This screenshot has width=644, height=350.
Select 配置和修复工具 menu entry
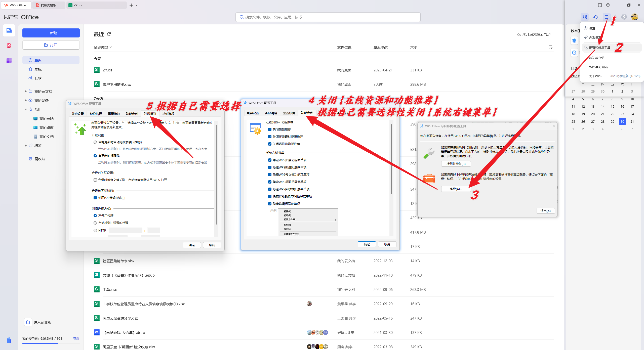pos(599,48)
